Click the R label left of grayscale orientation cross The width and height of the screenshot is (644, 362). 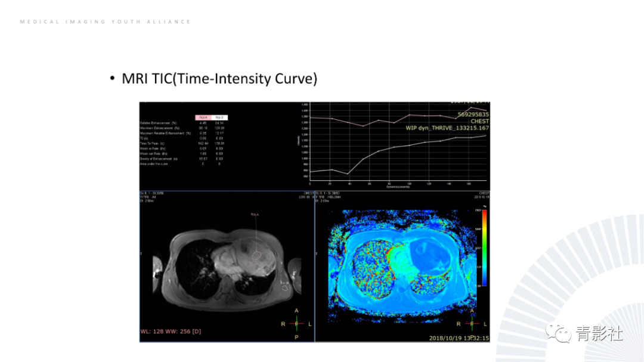(x=283, y=324)
